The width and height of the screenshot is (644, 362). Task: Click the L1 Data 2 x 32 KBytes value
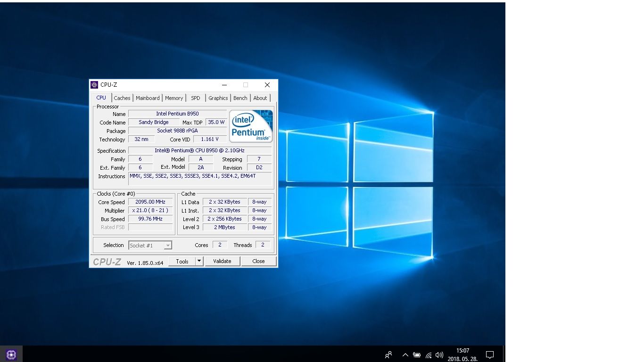pyautogui.click(x=224, y=202)
